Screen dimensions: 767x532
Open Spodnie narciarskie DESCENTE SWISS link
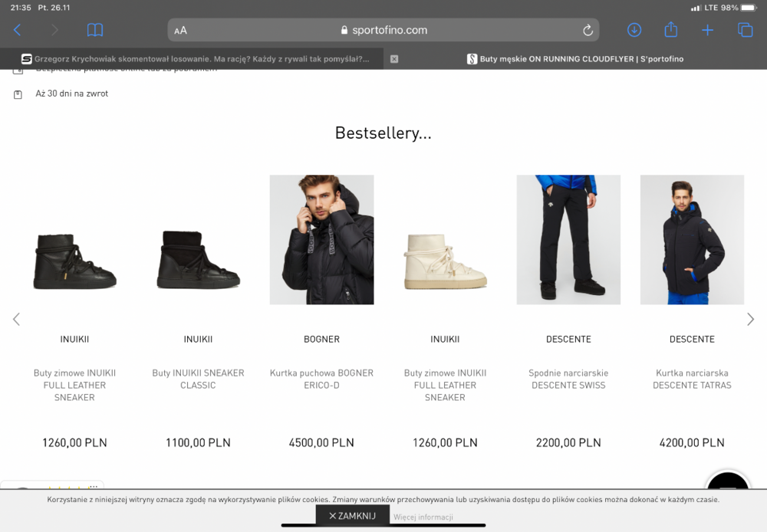click(568, 379)
